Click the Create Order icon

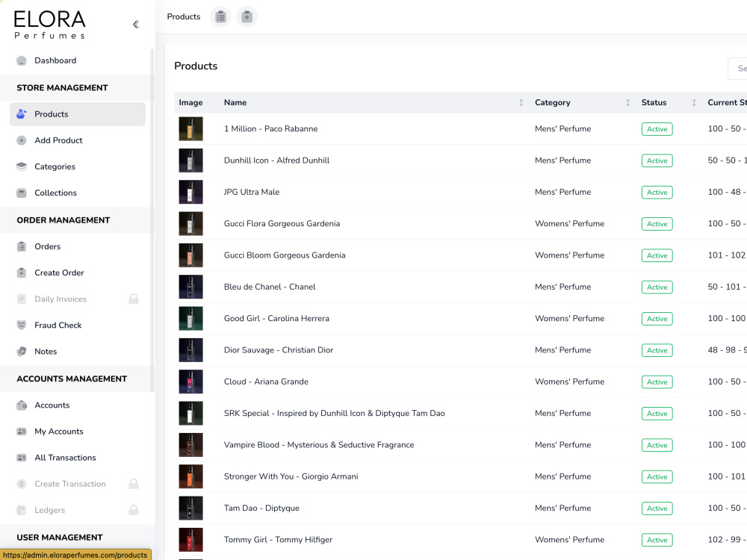22,273
